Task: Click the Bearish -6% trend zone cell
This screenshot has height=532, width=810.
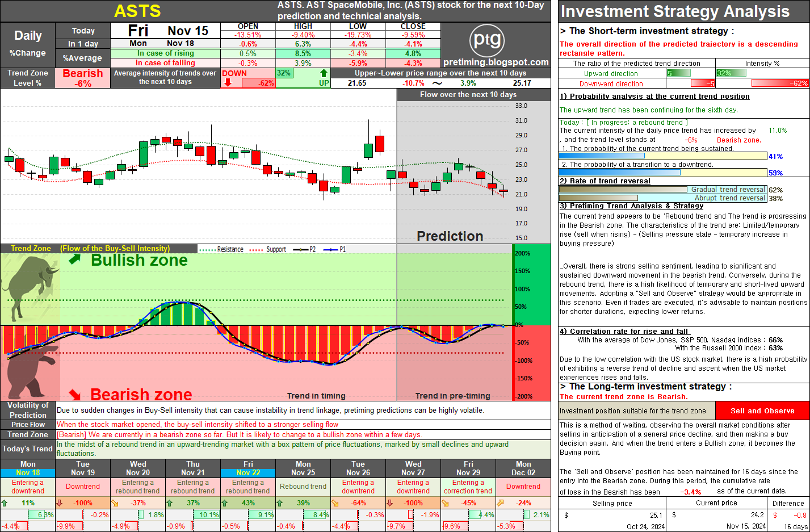Action: click(83, 78)
